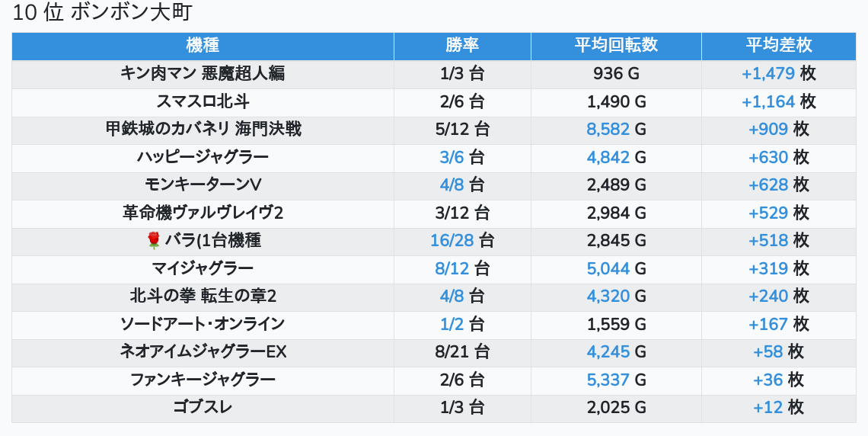Click the 甲鉄城のカバネリ 海門決戦 machine name
This screenshot has width=868, height=436.
click(203, 130)
